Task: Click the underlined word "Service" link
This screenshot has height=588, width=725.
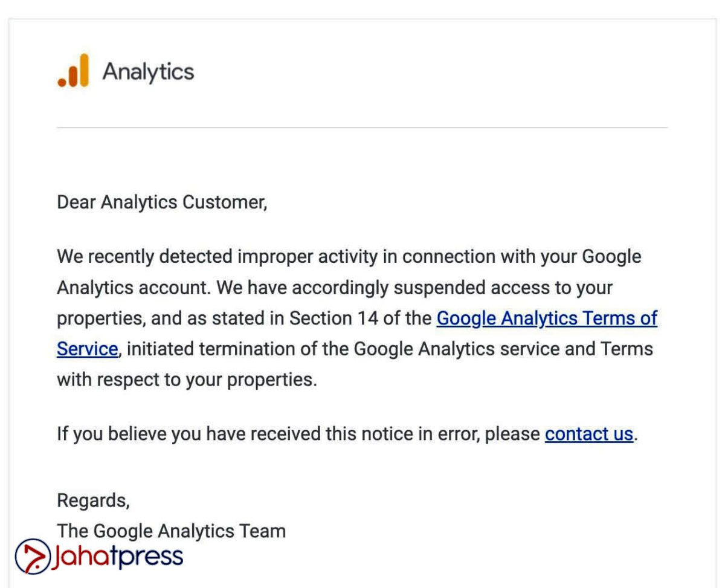Action: pos(87,349)
